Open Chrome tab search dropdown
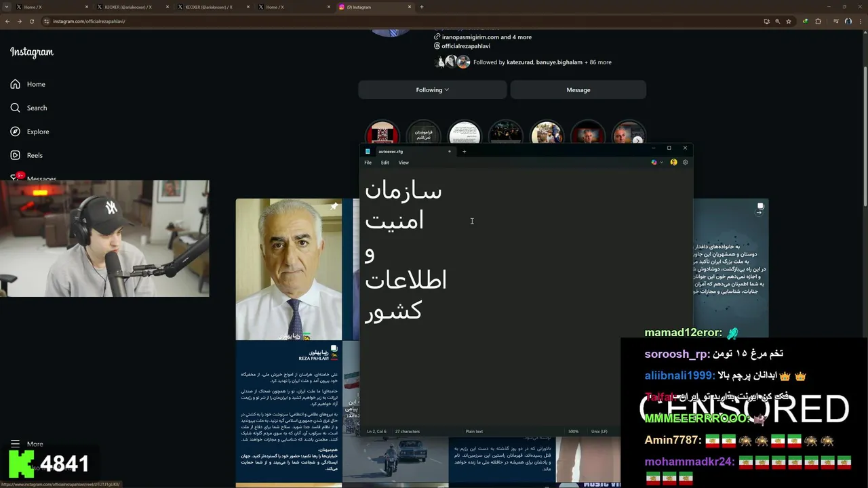Screen dimensions: 868x488 (7, 7)
